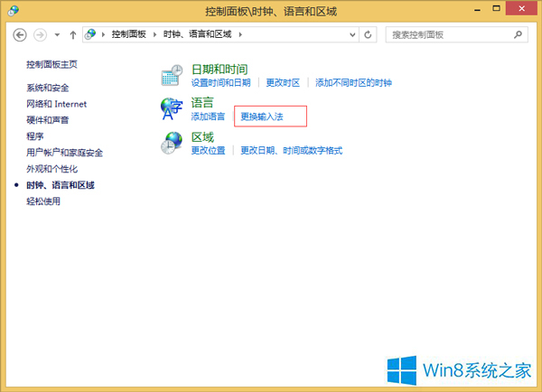Screen dimensions: 542x392
Task: Click the Date and Time calendar icon
Action: tap(172, 75)
